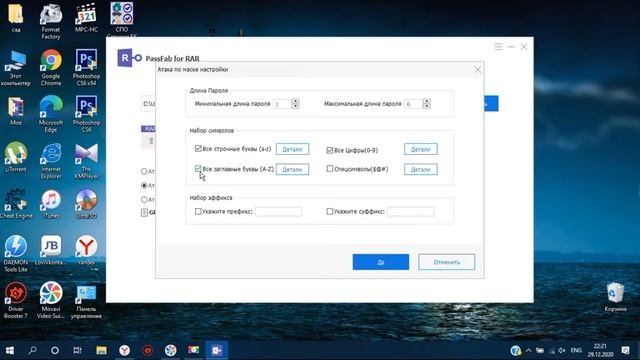Close the mask attack settings dialog
Viewport: 640px width, 360px height.
coord(478,70)
